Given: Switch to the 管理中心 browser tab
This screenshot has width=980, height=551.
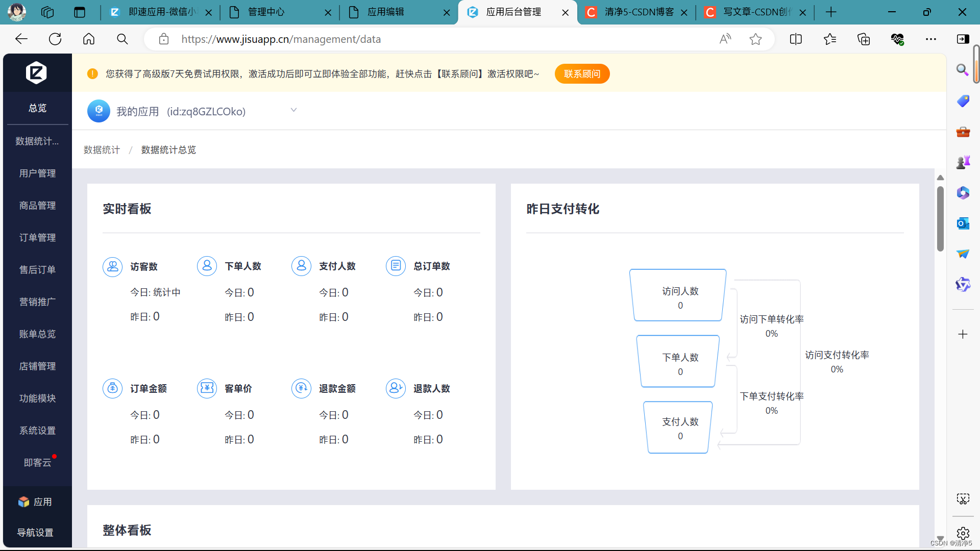Looking at the screenshot, I should [x=266, y=12].
